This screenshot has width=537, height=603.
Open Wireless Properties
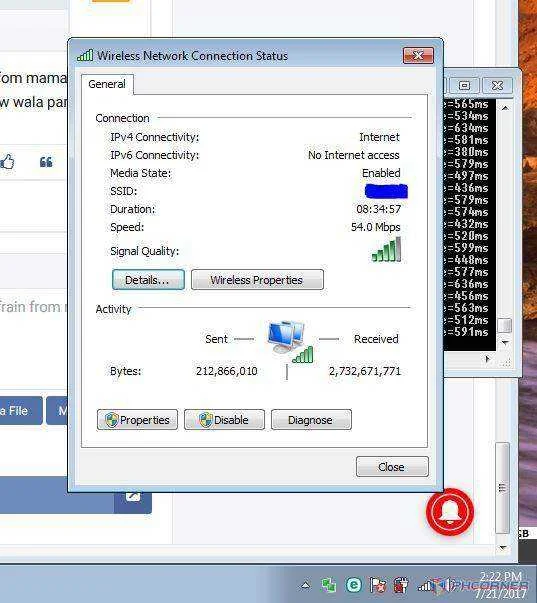tap(257, 280)
